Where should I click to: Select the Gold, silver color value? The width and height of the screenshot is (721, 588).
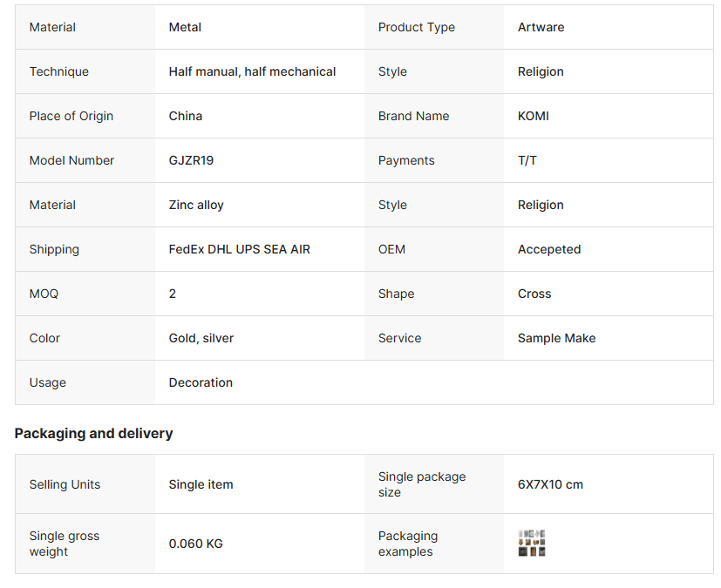click(201, 338)
